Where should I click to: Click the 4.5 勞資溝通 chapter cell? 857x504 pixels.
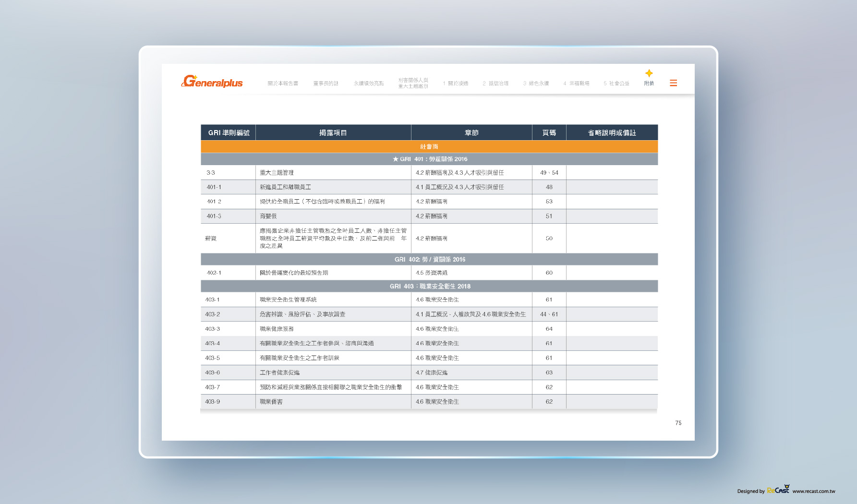pos(471,273)
